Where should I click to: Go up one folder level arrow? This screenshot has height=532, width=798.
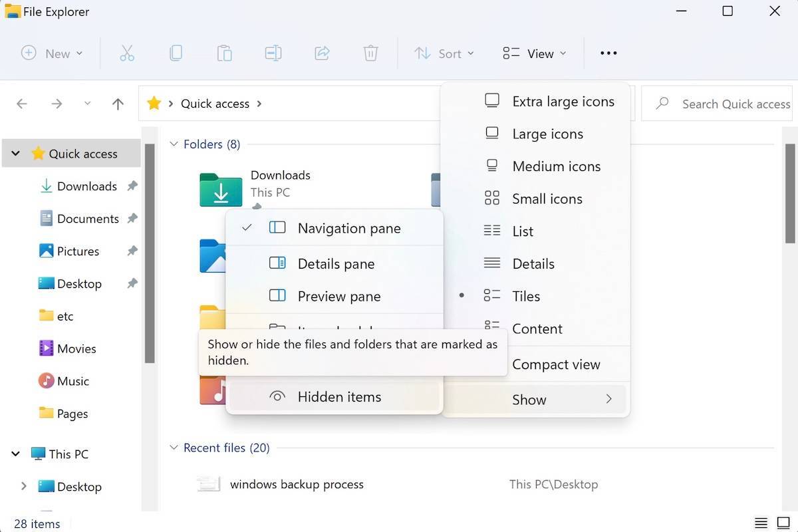[x=118, y=104]
